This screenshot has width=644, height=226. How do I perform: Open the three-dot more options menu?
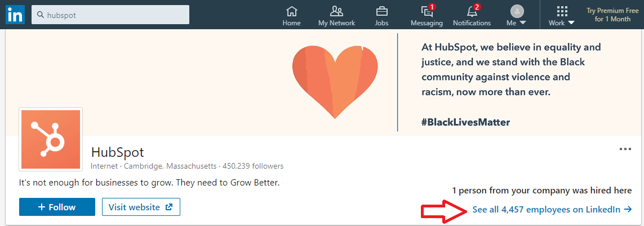[x=625, y=150]
